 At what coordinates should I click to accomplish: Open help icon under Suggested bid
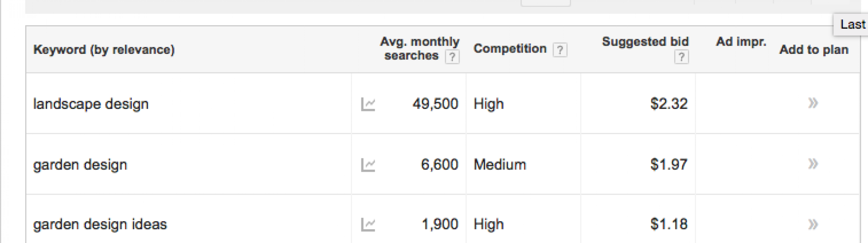[x=681, y=57]
